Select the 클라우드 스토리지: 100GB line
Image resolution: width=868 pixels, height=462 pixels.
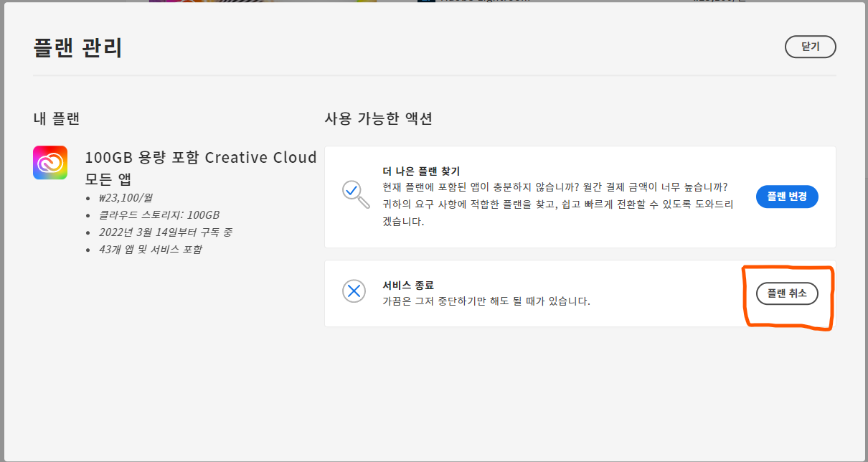click(159, 214)
